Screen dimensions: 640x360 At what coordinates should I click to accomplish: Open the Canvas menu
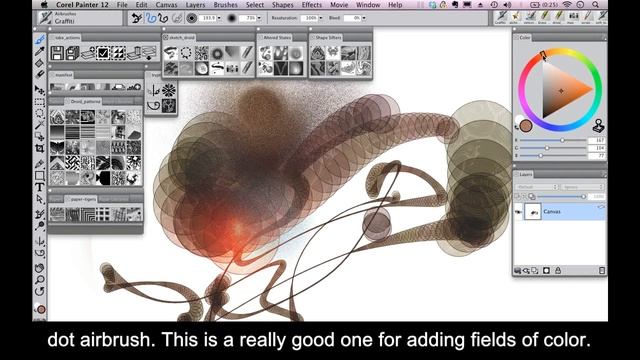click(x=166, y=5)
